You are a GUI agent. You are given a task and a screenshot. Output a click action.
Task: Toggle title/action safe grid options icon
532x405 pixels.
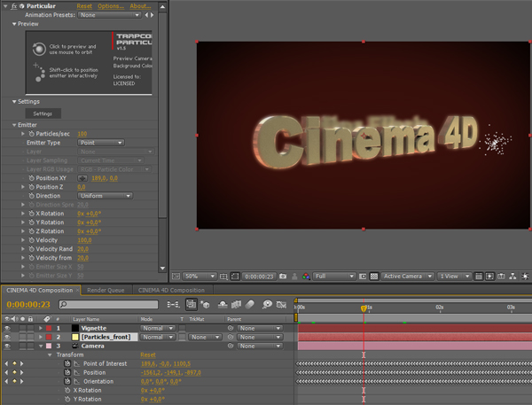[x=223, y=276]
